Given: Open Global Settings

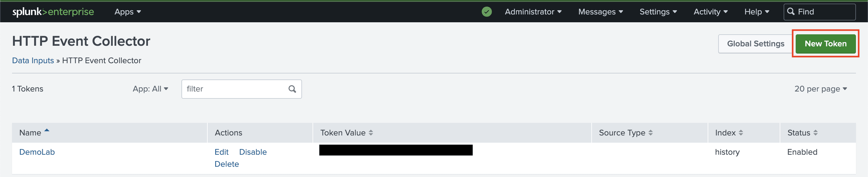Looking at the screenshot, I should click(755, 44).
